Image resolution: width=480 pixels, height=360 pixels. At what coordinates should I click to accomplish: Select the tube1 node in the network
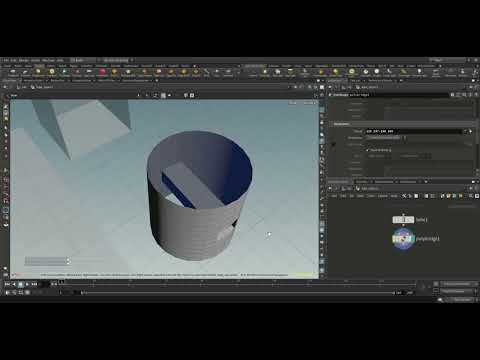[403, 220]
